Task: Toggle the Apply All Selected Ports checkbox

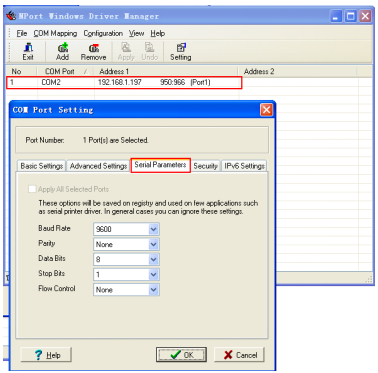Action: click(x=32, y=189)
